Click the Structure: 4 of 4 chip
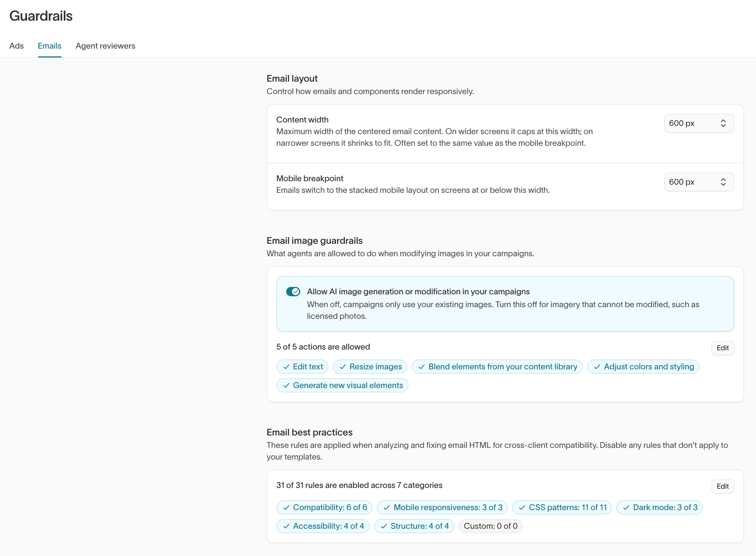Screen dimensions: 756x556 [414, 526]
